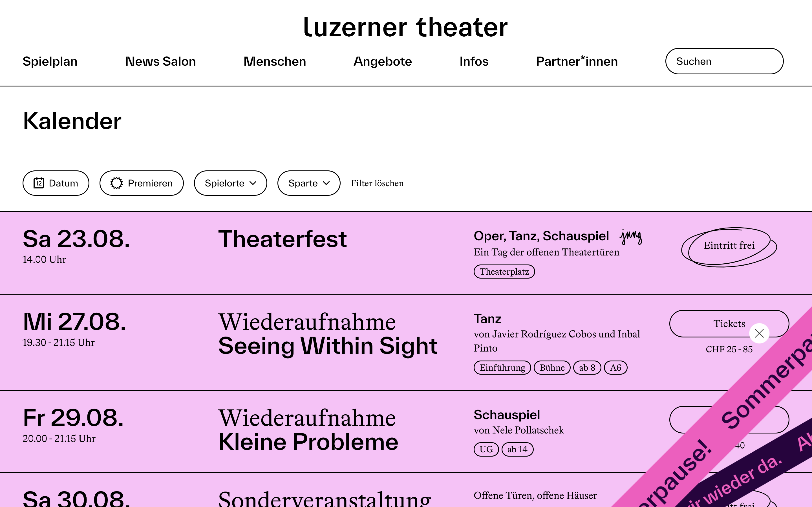This screenshot has height=507, width=812.
Task: Go to News Salon
Action: 160,61
